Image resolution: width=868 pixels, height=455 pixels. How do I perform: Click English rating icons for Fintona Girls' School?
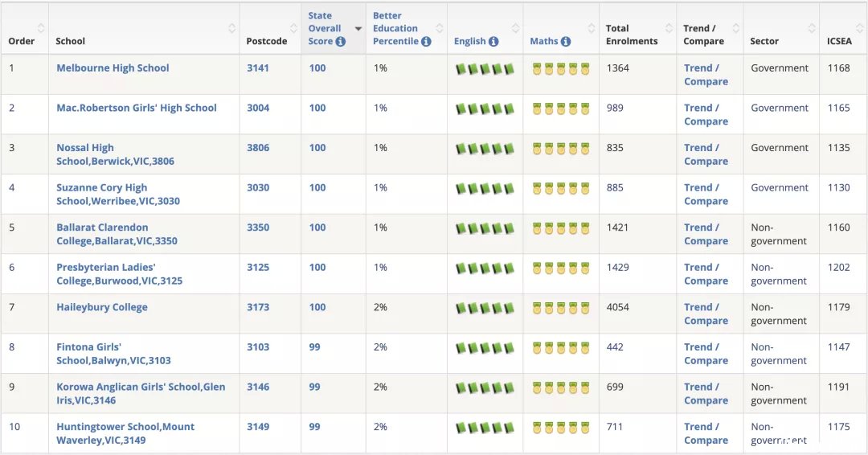[485, 348]
